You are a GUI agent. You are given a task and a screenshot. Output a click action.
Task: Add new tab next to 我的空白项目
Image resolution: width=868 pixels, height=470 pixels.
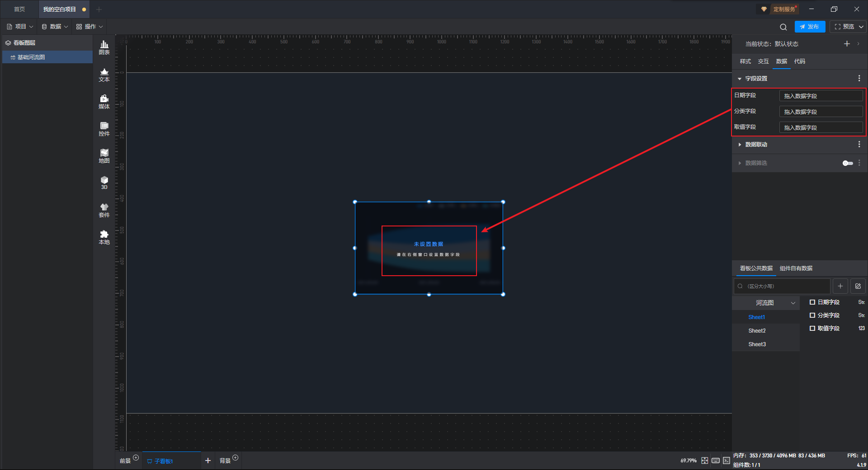(x=99, y=9)
